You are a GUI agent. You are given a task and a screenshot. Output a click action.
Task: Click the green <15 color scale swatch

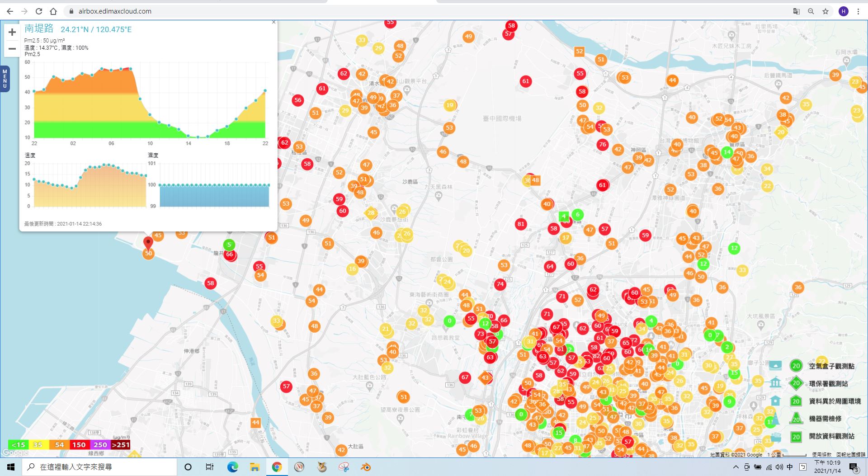(x=19, y=445)
